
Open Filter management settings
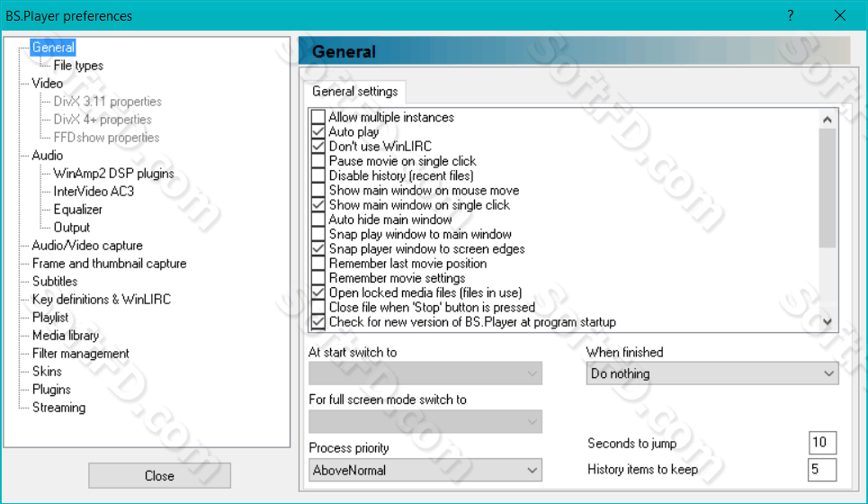click(x=80, y=354)
